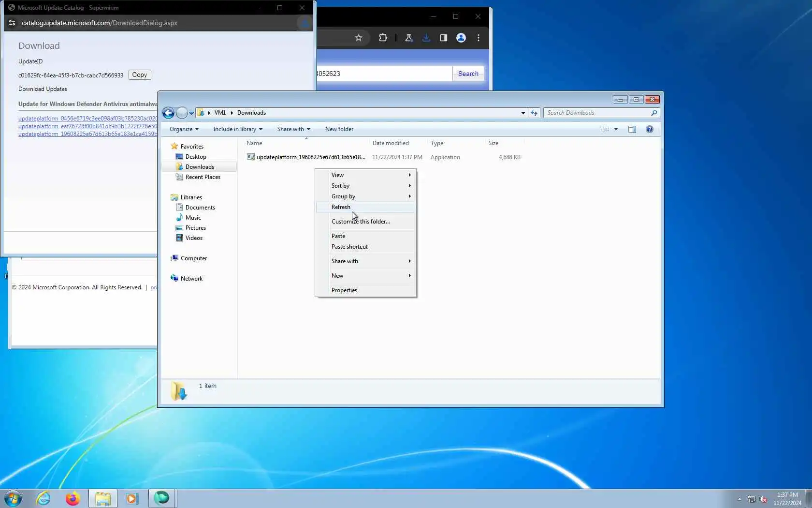
Task: Launch Firefox from the taskbar
Action: (x=73, y=498)
